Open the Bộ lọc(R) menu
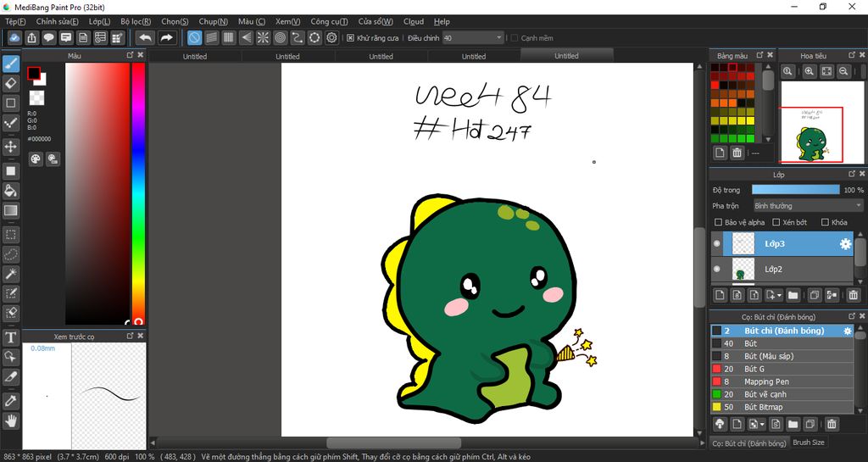 (136, 21)
